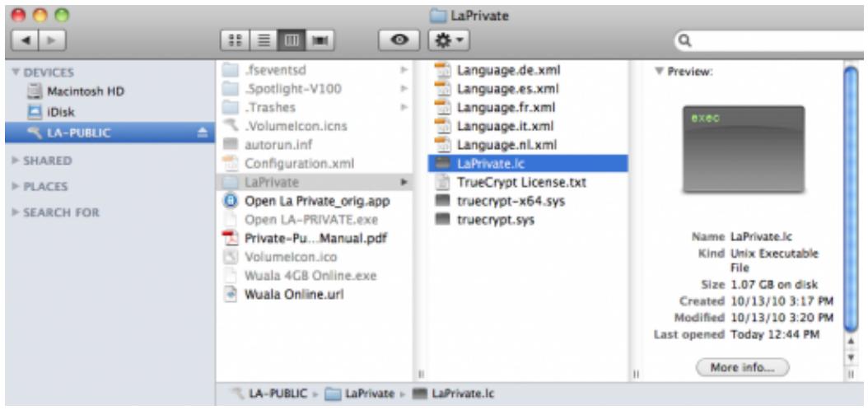
Task: Select the VolumeIcon.ico file
Action: (315, 258)
